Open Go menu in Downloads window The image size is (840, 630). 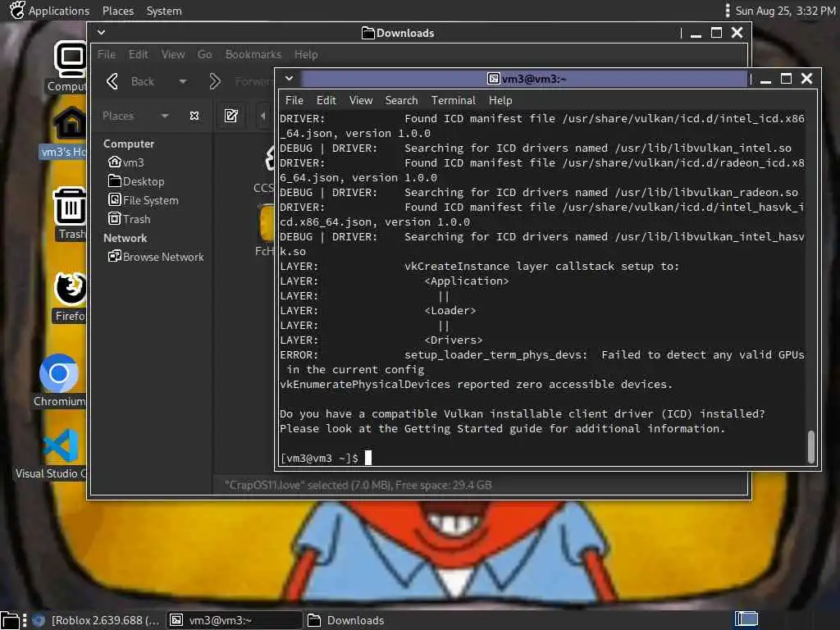click(204, 54)
